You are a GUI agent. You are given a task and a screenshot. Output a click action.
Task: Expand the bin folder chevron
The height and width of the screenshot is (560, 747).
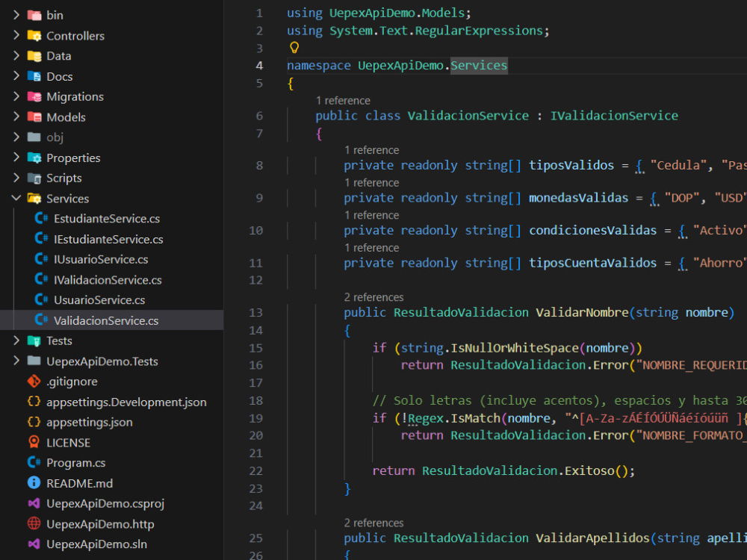[16, 15]
